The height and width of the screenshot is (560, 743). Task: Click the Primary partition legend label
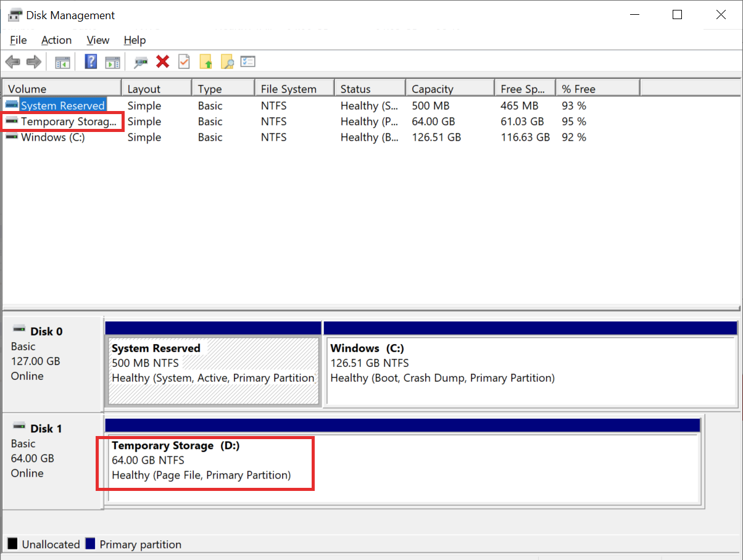coord(141,545)
